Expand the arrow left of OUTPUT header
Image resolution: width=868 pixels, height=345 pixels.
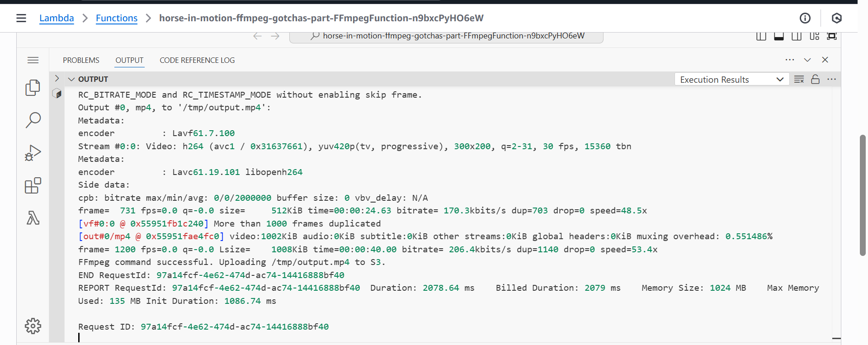(x=57, y=79)
